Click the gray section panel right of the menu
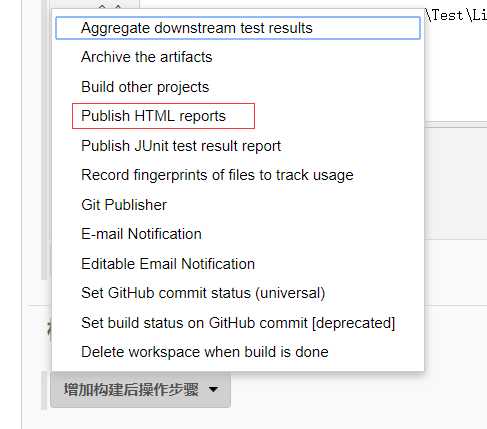 pyautogui.click(x=456, y=183)
